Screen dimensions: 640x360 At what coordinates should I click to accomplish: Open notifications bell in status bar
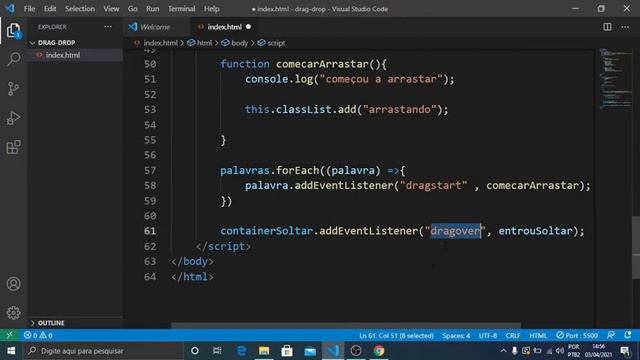pyautogui.click(x=628, y=335)
